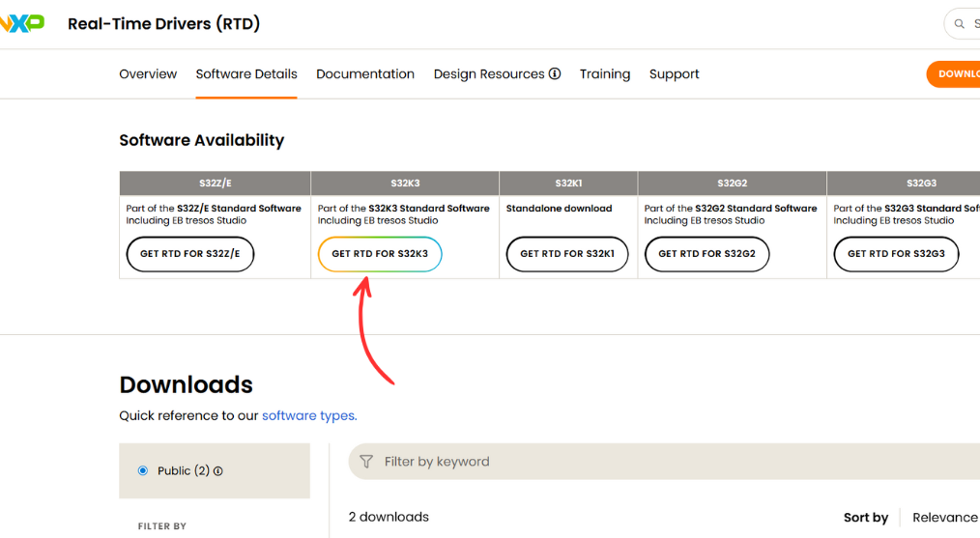This screenshot has width=980, height=538.
Task: Click the 2 downloads count text
Action: (389, 517)
